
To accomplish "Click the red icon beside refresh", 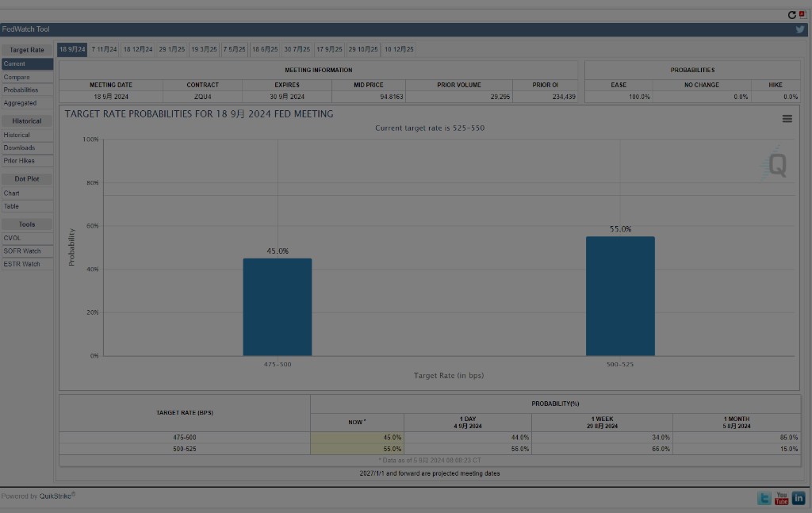I will tap(802, 15).
